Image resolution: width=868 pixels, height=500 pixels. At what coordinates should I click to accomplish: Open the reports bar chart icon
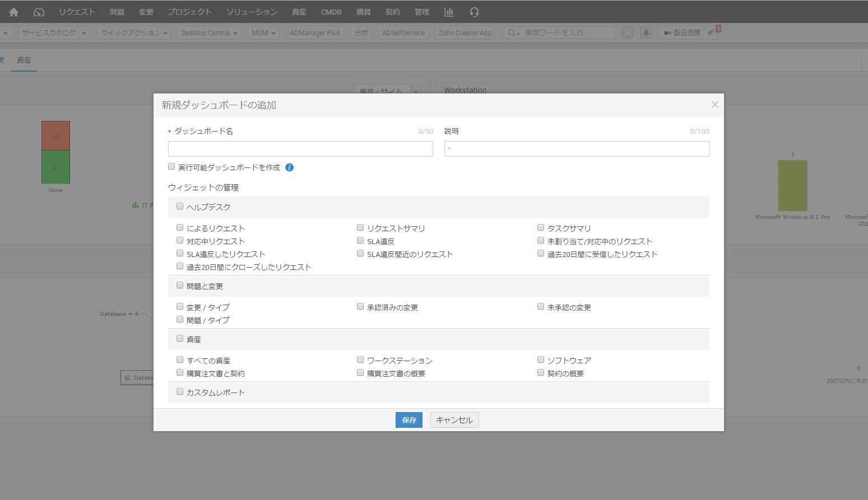click(449, 12)
